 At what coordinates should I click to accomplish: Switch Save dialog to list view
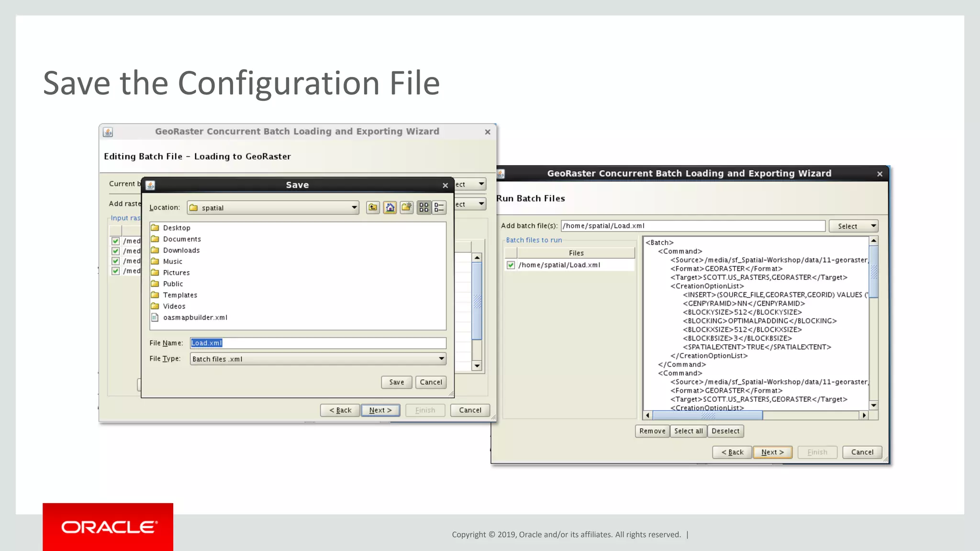(424, 207)
